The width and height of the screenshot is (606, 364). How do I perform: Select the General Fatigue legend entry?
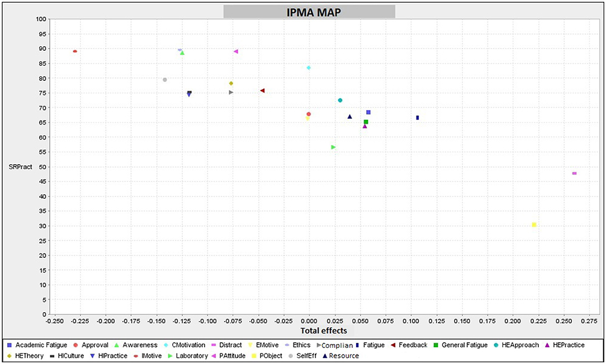(x=461, y=345)
